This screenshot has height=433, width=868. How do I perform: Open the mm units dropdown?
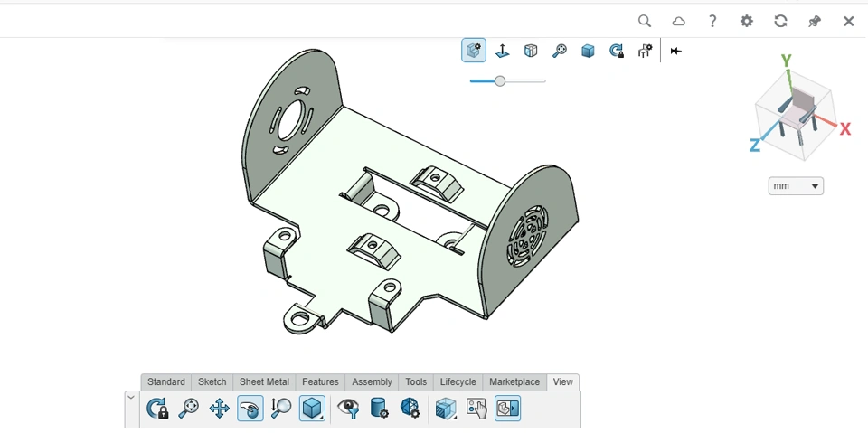(x=796, y=186)
